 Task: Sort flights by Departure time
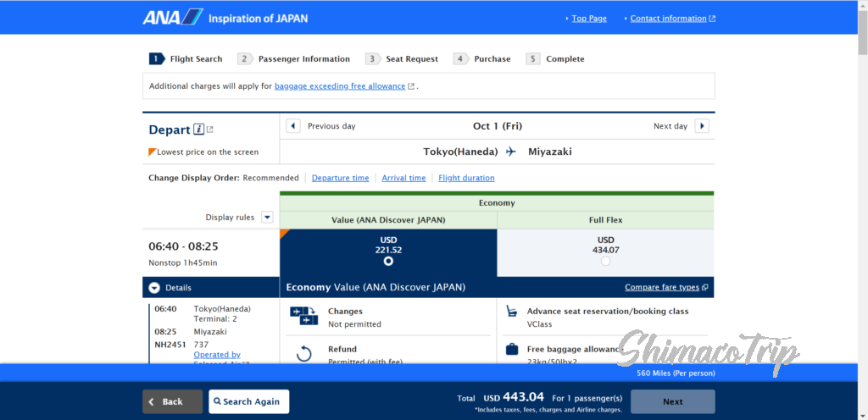pos(340,178)
